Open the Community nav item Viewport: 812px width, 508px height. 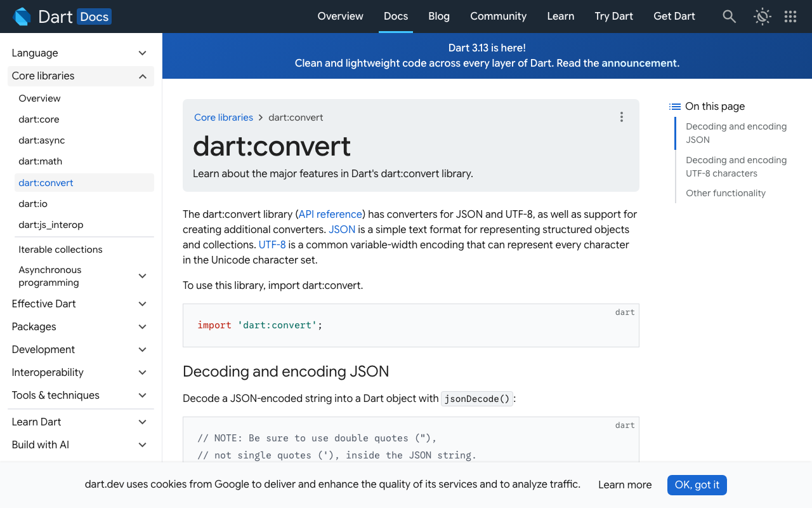(x=499, y=17)
